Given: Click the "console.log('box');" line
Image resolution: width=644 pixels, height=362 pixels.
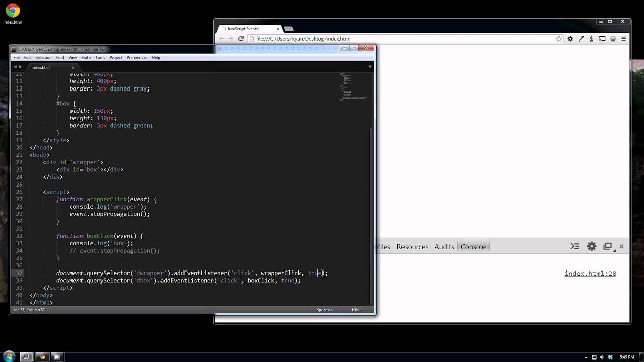Looking at the screenshot, I should (101, 243).
